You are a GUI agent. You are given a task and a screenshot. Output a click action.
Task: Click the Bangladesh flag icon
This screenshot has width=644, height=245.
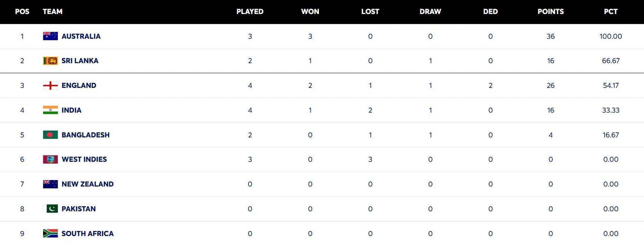click(x=50, y=135)
